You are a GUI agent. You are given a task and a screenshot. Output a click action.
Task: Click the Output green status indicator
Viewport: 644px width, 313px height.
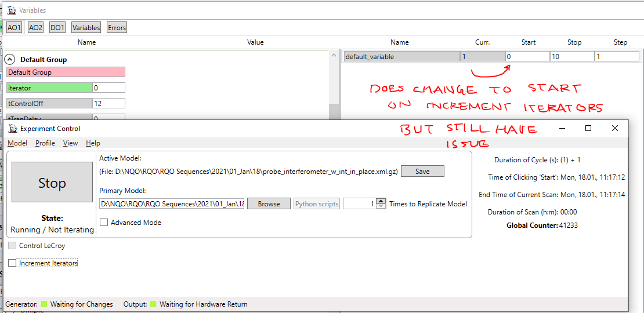click(x=153, y=304)
